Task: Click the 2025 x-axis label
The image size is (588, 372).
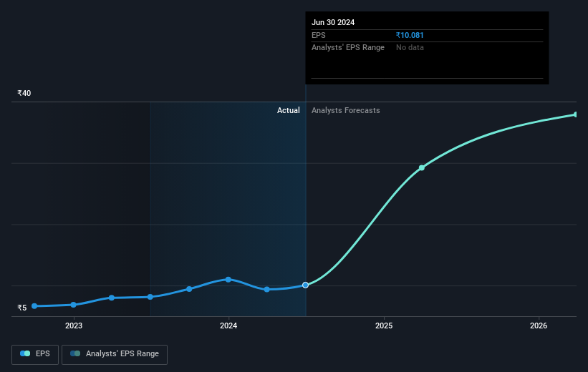Action: 384,325
